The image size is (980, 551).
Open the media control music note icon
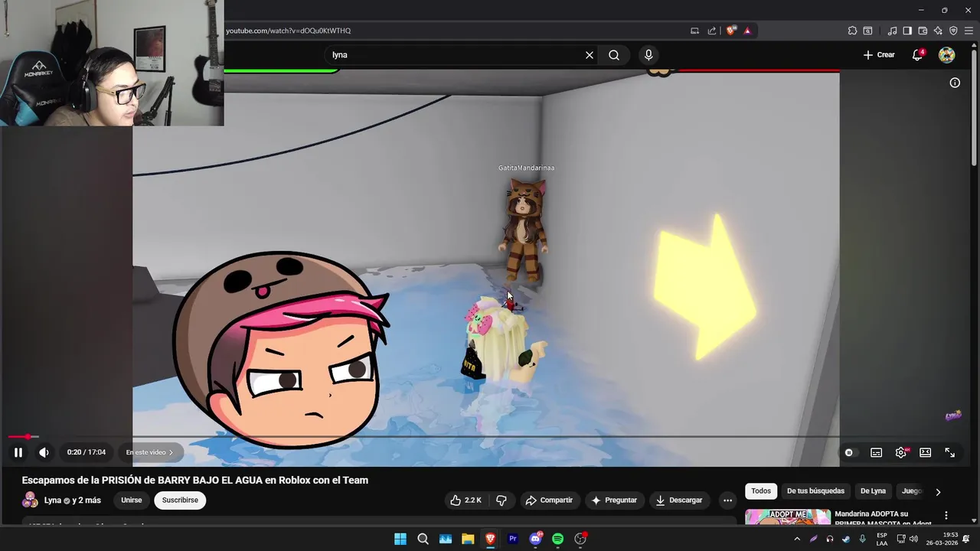pyautogui.click(x=892, y=31)
